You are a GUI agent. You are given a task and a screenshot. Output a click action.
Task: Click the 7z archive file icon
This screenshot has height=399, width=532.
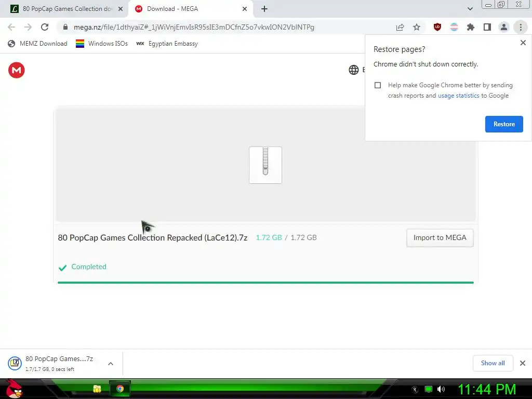pos(265,165)
